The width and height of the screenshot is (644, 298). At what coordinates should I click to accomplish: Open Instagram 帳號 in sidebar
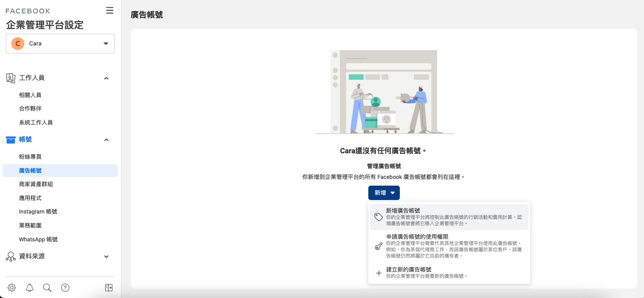pos(38,212)
